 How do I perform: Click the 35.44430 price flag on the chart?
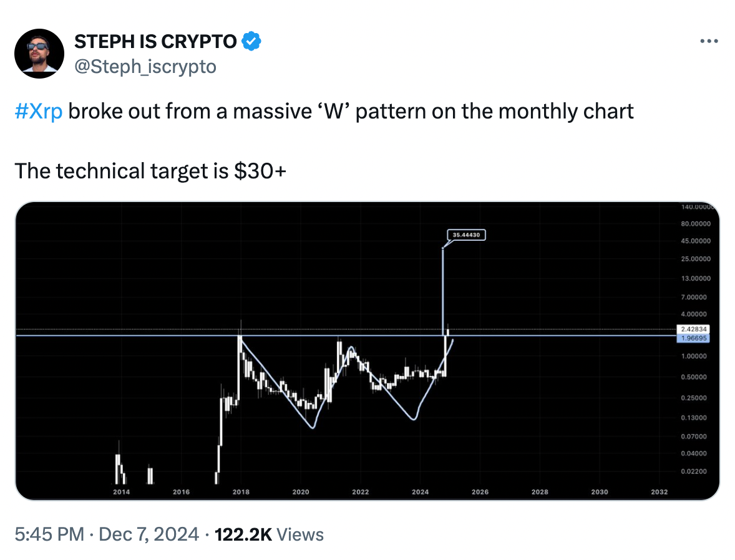[465, 235]
